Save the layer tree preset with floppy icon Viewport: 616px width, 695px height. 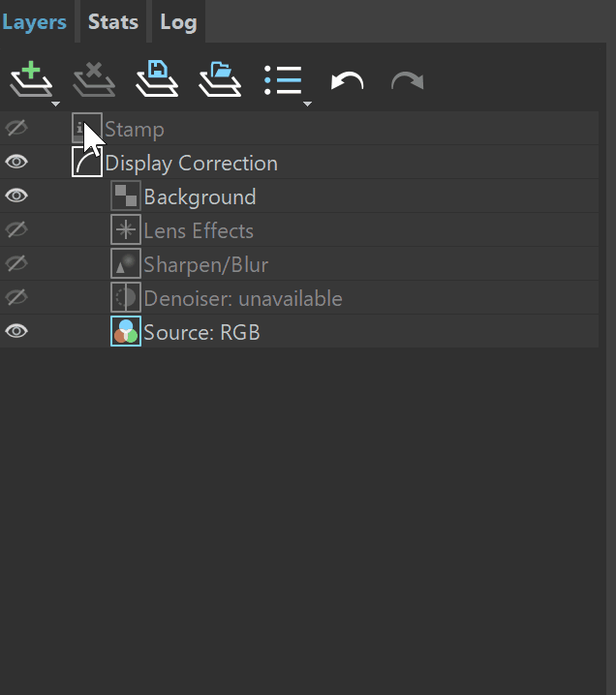(x=157, y=79)
